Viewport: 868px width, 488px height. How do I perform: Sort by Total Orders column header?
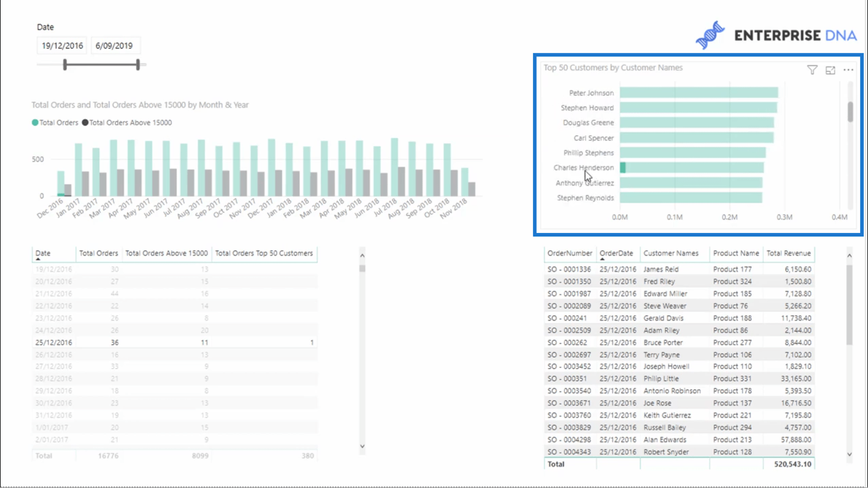pos(98,253)
